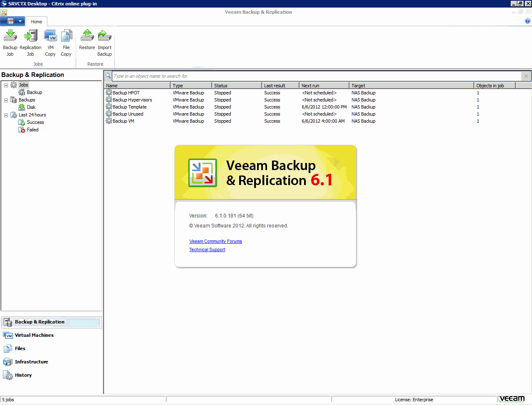Sort by the Next run column
Viewport: 532px width, 405px height.
(324, 85)
